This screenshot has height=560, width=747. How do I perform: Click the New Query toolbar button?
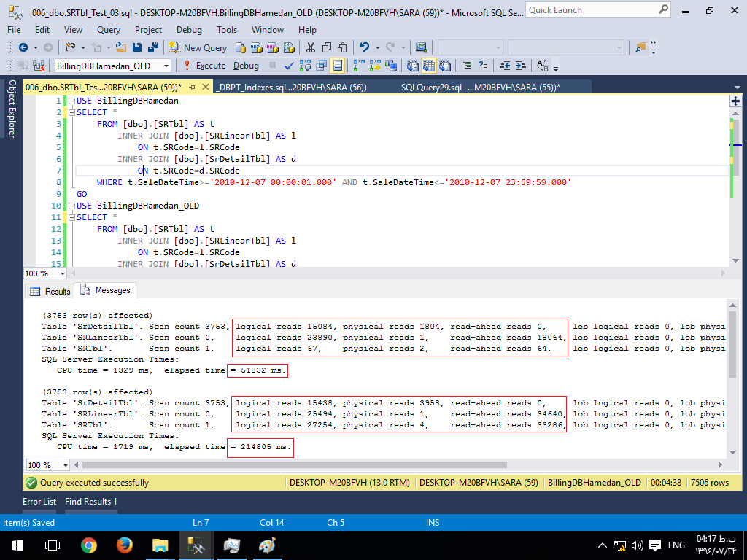(x=198, y=47)
